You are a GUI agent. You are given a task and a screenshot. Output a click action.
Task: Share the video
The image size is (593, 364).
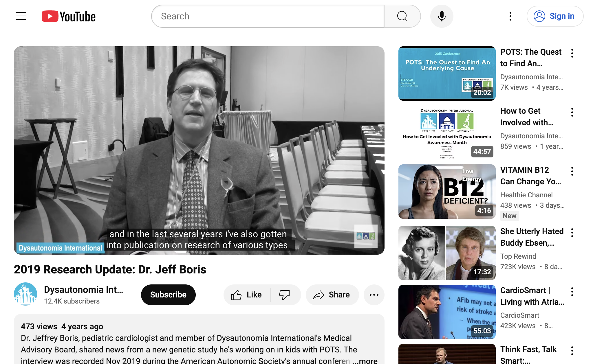coord(332,295)
